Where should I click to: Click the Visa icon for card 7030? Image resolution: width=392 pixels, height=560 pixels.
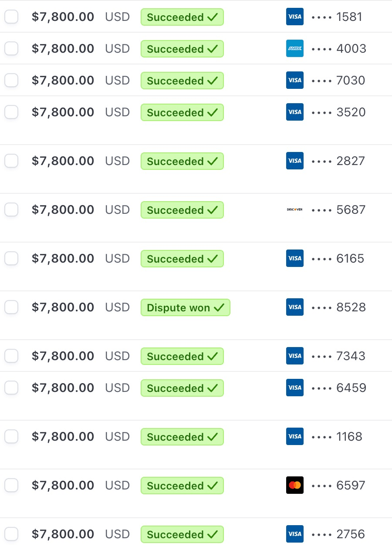pyautogui.click(x=295, y=80)
